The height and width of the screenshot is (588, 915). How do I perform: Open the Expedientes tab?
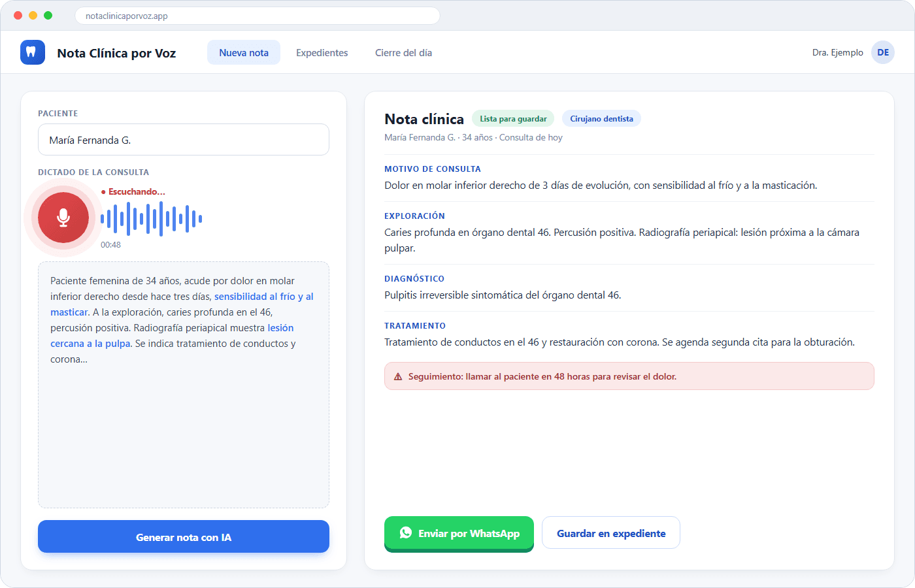(322, 52)
